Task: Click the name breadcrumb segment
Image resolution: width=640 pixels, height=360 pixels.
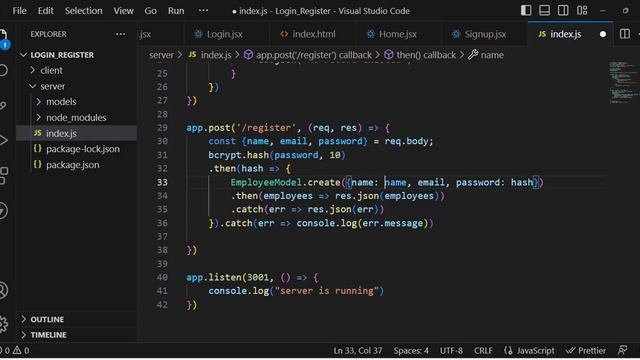Action: coord(486,55)
